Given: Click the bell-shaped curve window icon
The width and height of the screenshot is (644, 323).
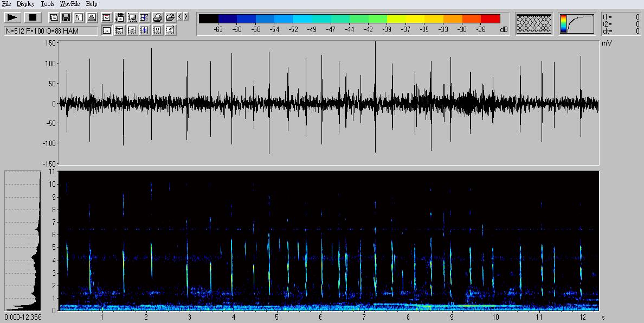Looking at the screenshot, I should 91,17.
